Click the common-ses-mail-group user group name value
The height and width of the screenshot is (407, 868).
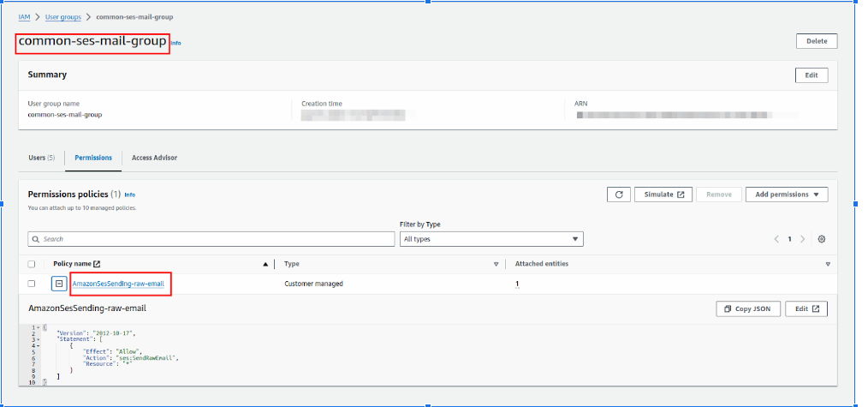point(65,115)
